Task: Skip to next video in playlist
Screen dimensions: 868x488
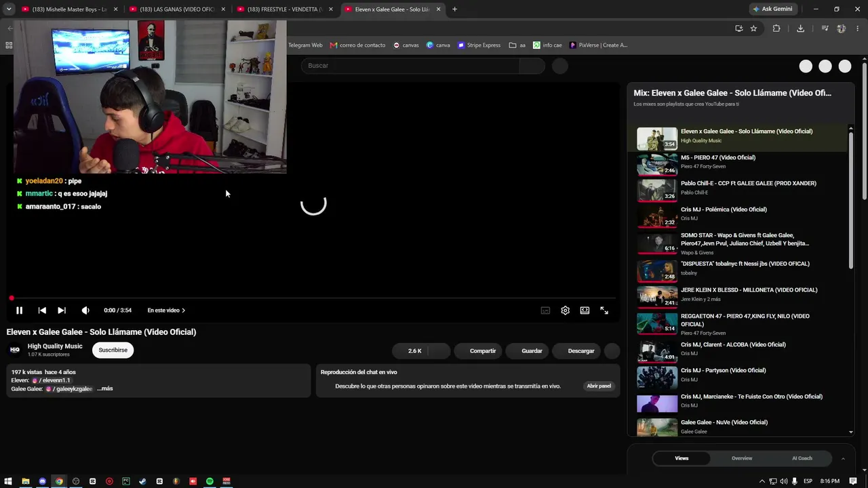Action: (62, 310)
